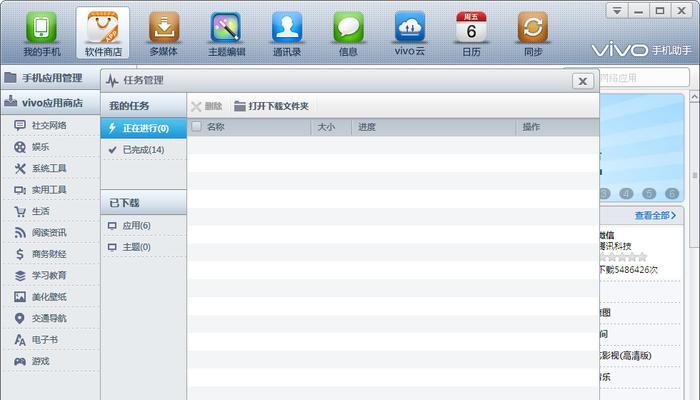Close the 任务管理 dialog
Image resolution: width=700 pixels, height=400 pixels.
[x=583, y=81]
